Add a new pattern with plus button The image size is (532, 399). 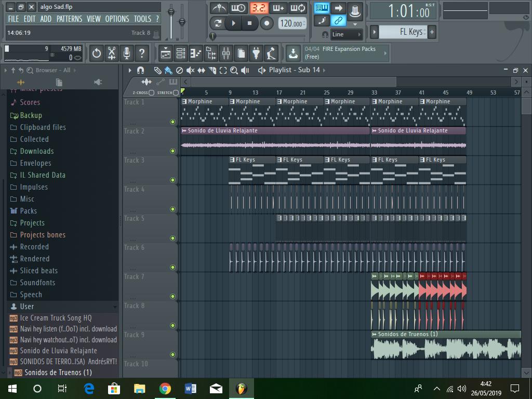[x=432, y=32]
